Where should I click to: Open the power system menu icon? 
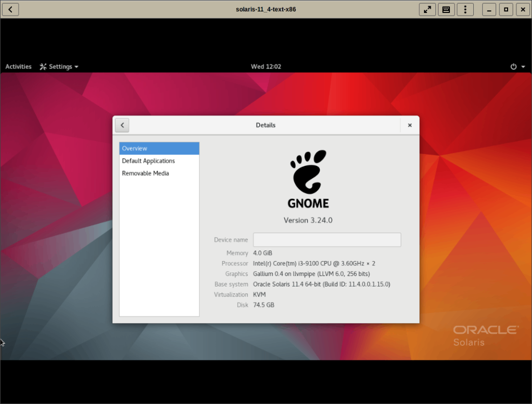point(513,67)
